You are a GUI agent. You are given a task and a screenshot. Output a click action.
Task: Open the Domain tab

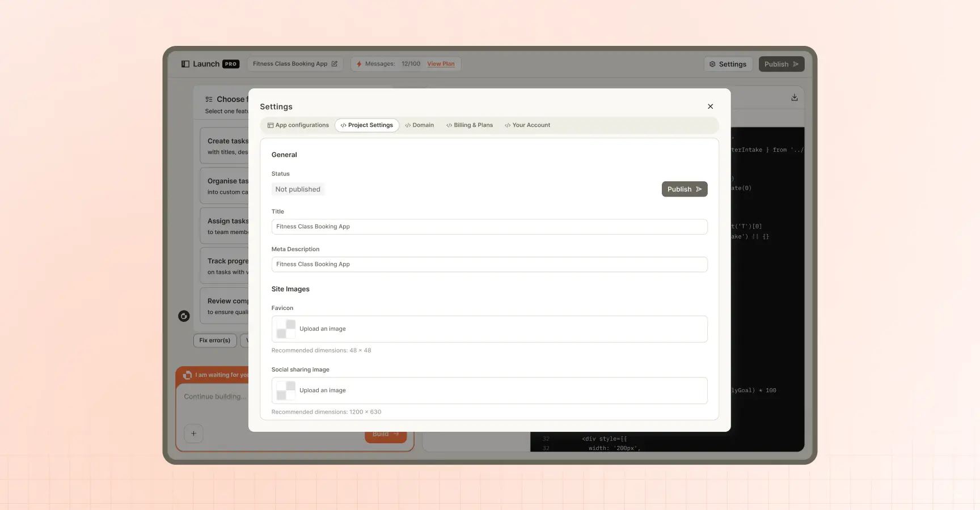420,125
